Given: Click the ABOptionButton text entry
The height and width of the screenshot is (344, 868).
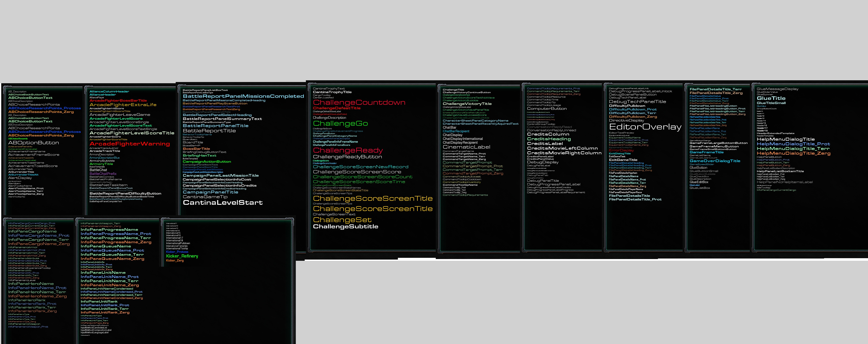Looking at the screenshot, I should coord(33,143).
